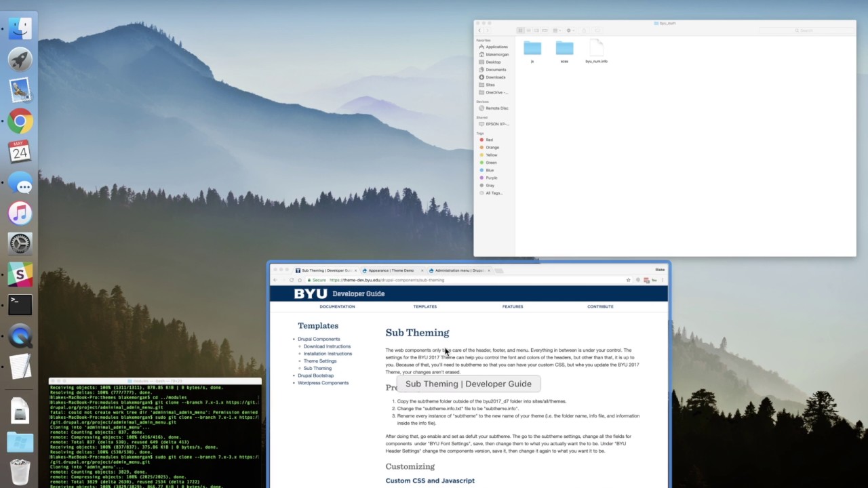Click Chrome's home button
The height and width of the screenshot is (488, 868).
coord(300,280)
